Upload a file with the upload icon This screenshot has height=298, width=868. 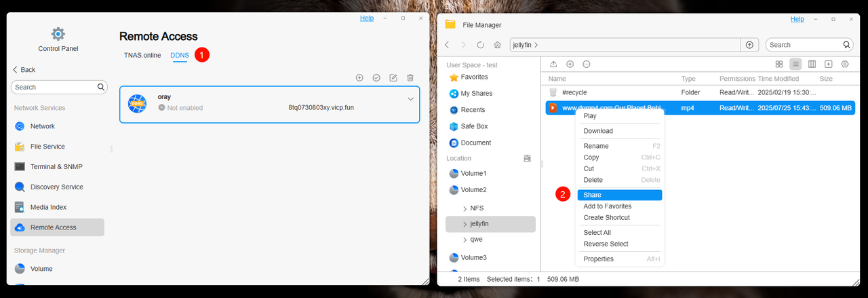pos(553,64)
